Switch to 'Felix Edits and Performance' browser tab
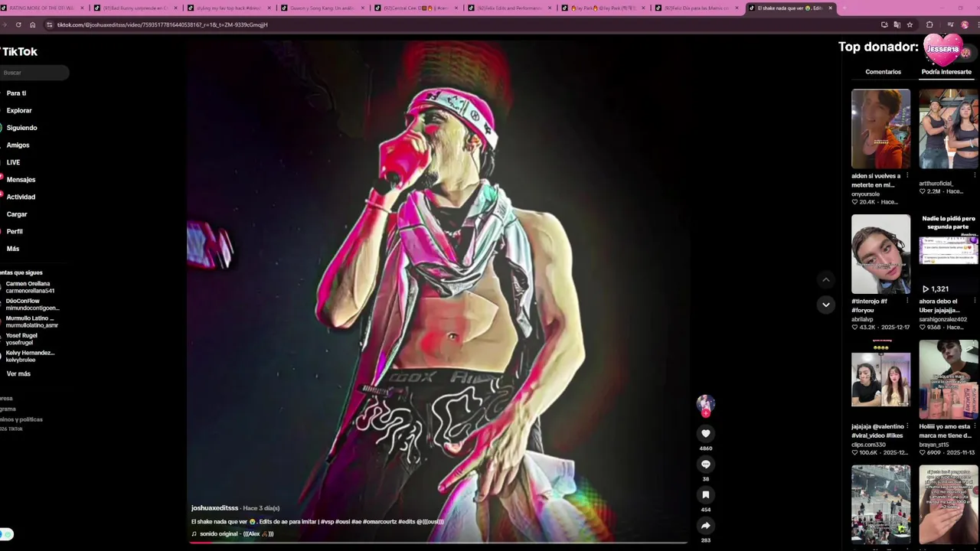The width and height of the screenshot is (980, 551). pyautogui.click(x=510, y=8)
